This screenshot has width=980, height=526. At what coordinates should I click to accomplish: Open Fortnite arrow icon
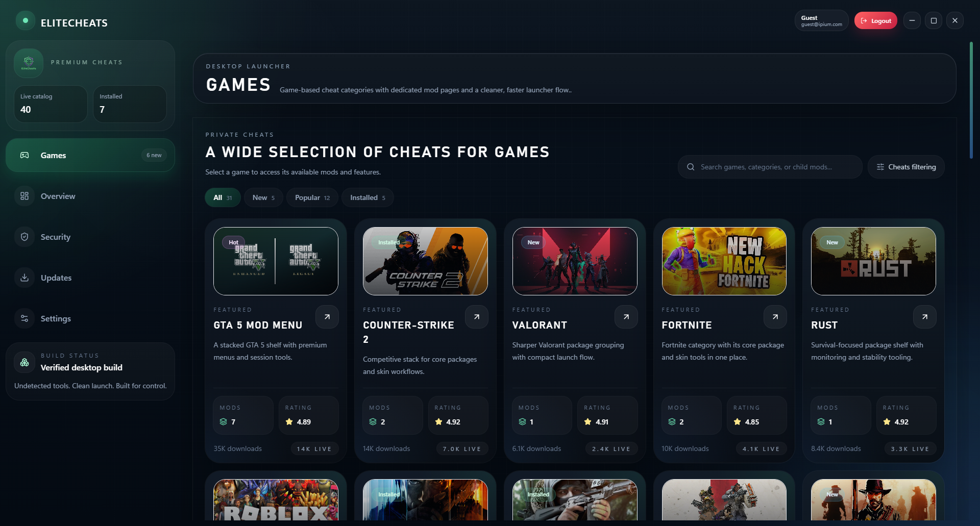775,317
